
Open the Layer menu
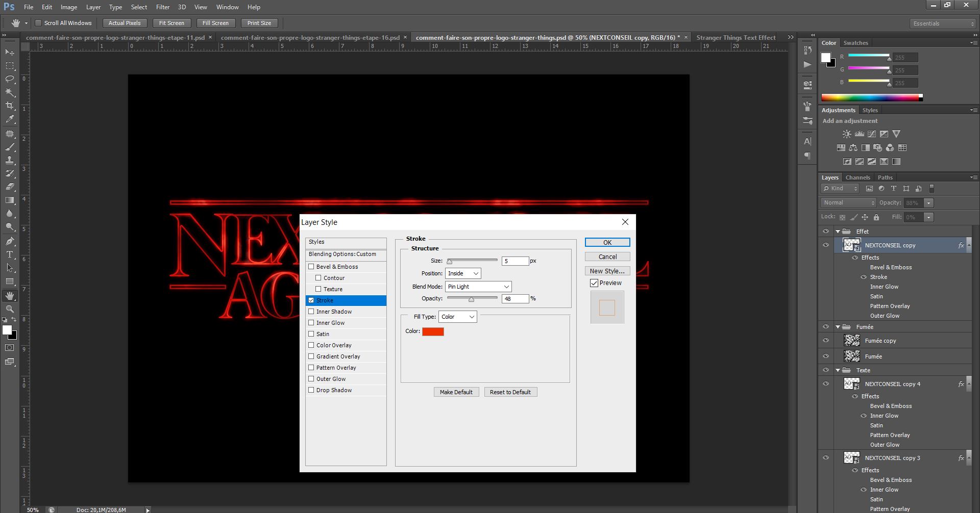coord(93,7)
